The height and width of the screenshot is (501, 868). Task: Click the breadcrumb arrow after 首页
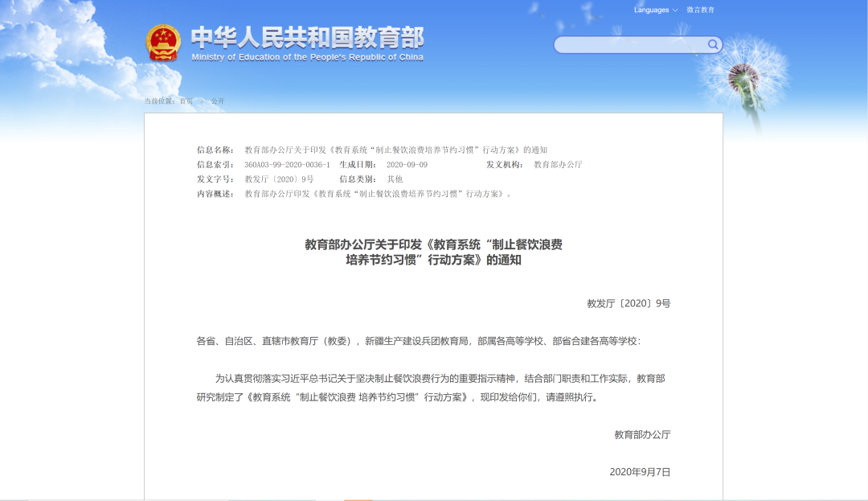(202, 101)
